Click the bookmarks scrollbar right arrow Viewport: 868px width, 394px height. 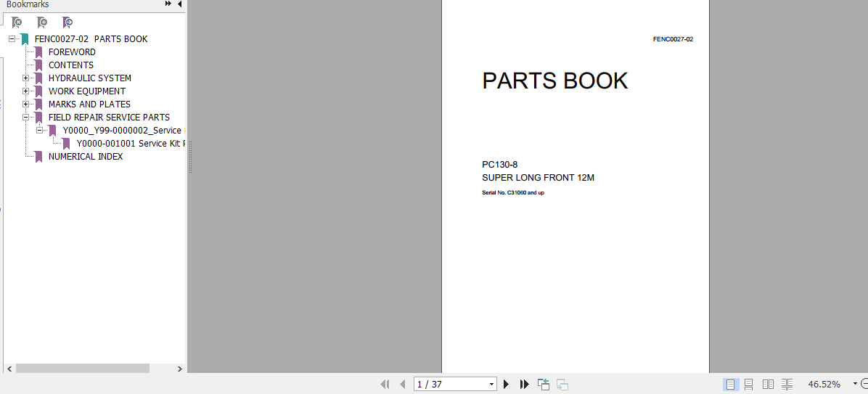(179, 369)
